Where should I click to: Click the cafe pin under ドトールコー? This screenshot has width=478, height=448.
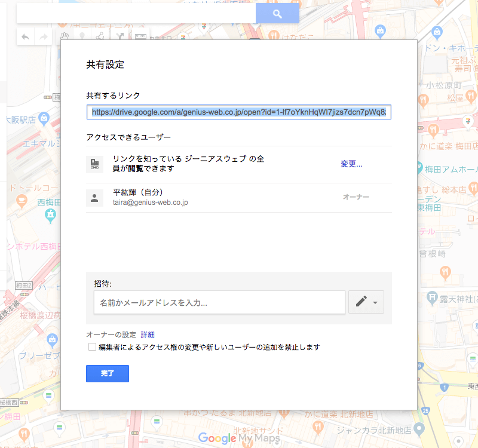tap(22, 201)
